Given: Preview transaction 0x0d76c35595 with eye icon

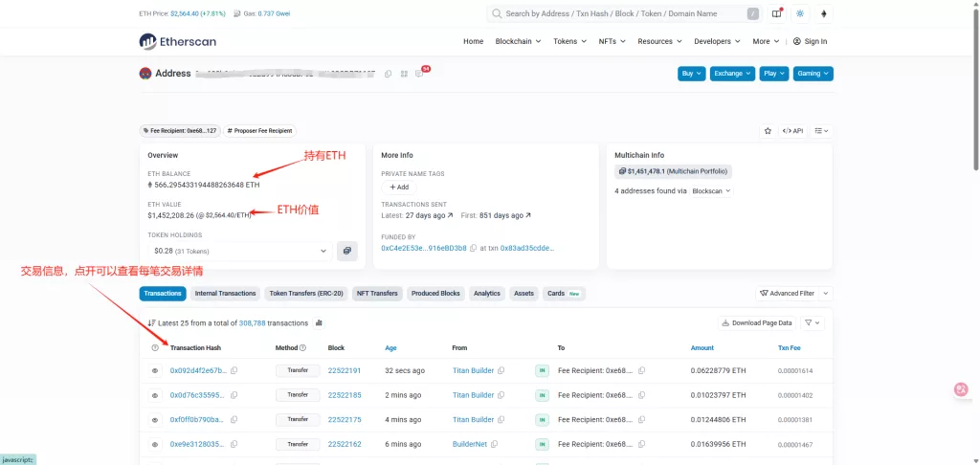Looking at the screenshot, I should [155, 395].
